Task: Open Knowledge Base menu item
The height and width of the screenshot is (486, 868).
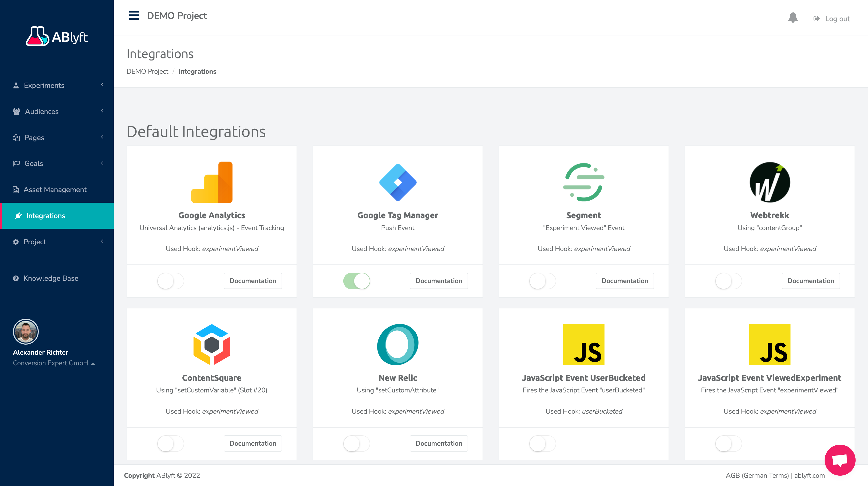Action: click(51, 278)
